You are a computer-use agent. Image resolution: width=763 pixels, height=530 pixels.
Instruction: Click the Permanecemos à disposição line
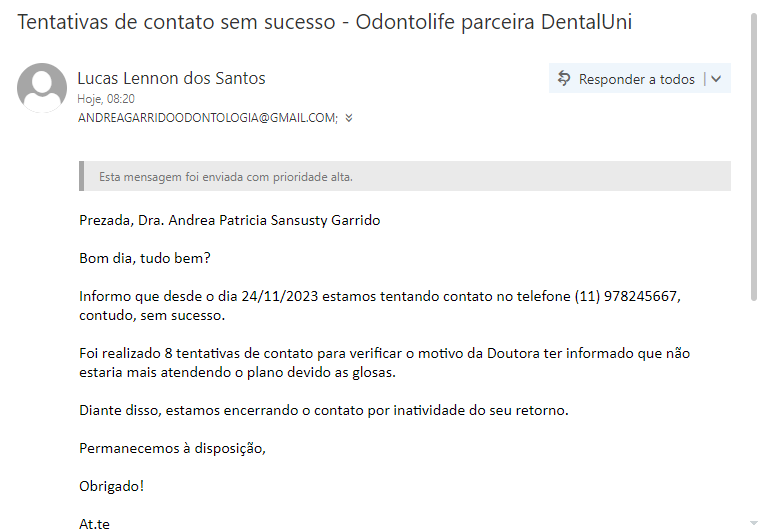pos(172,448)
